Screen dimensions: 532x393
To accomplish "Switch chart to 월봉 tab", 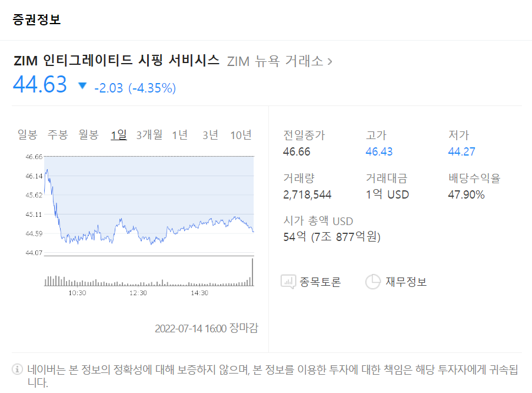I will pos(88,135).
